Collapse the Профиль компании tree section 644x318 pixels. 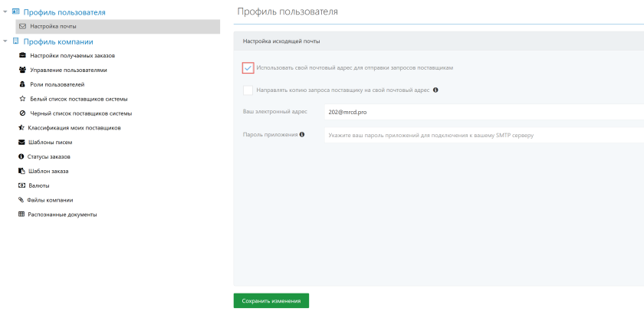click(5, 41)
